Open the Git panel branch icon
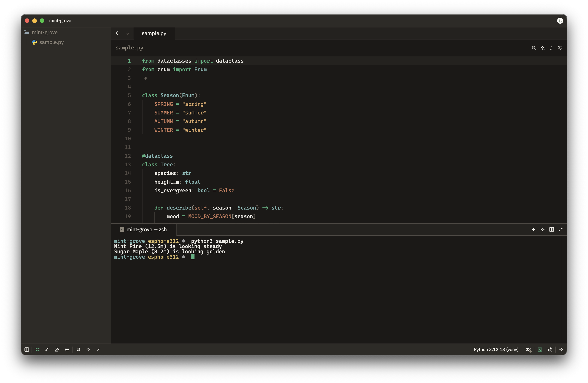This screenshot has width=588, height=383. coord(47,349)
